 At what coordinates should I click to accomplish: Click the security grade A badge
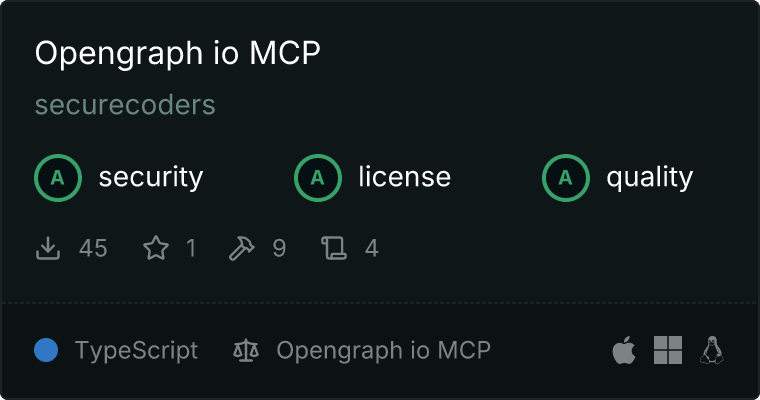pos(58,178)
